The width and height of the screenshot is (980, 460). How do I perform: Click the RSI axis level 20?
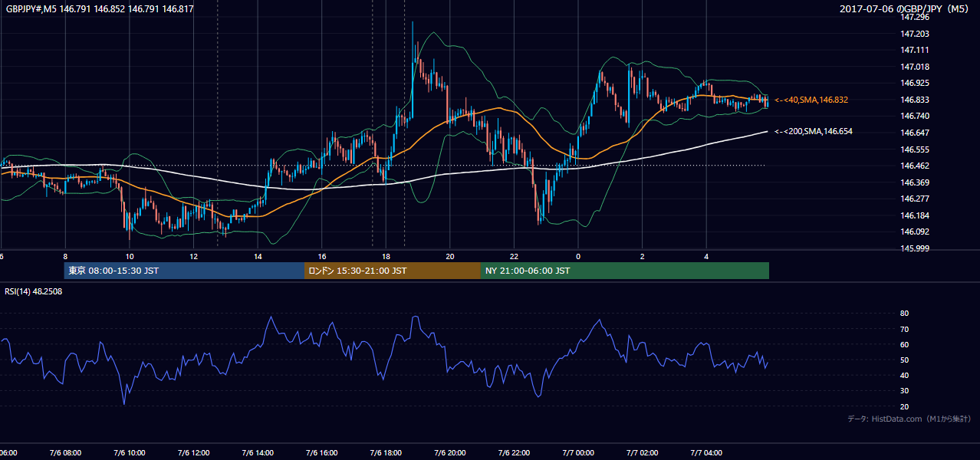905,406
